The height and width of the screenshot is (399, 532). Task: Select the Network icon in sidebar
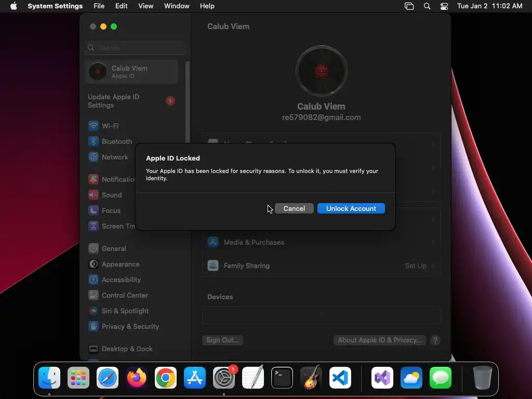coord(94,157)
